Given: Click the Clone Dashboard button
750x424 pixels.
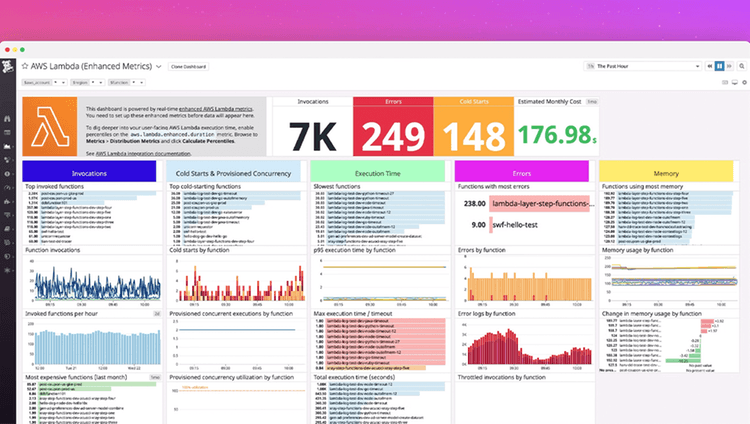Looking at the screenshot, I should (188, 67).
